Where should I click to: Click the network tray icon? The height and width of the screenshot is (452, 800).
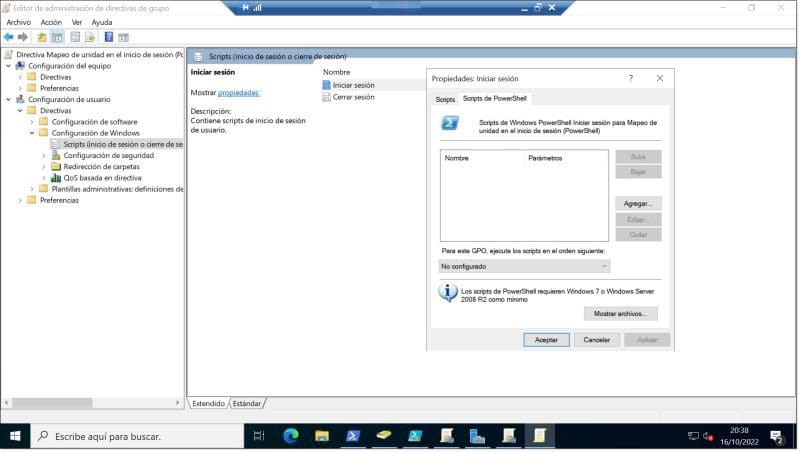pos(693,436)
